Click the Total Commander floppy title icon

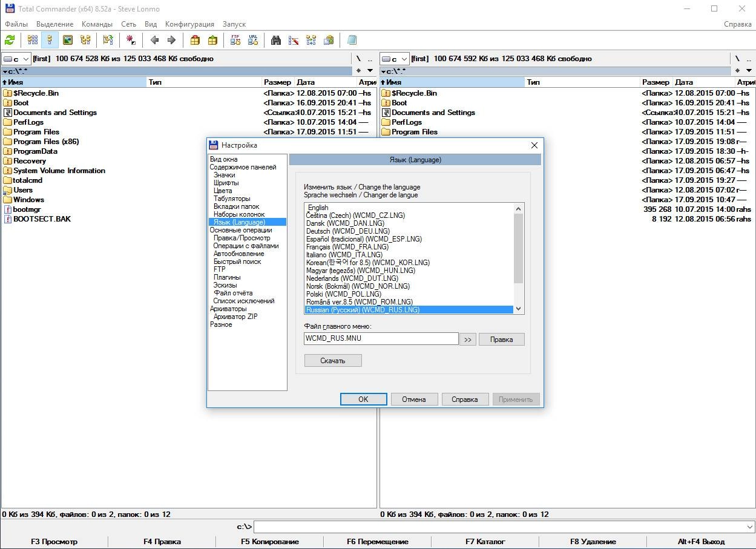(9, 8)
